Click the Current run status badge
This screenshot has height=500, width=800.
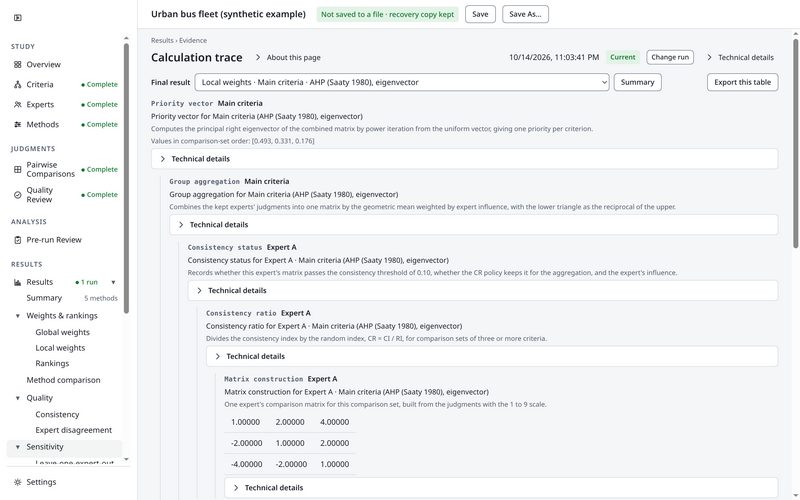pyautogui.click(x=622, y=57)
